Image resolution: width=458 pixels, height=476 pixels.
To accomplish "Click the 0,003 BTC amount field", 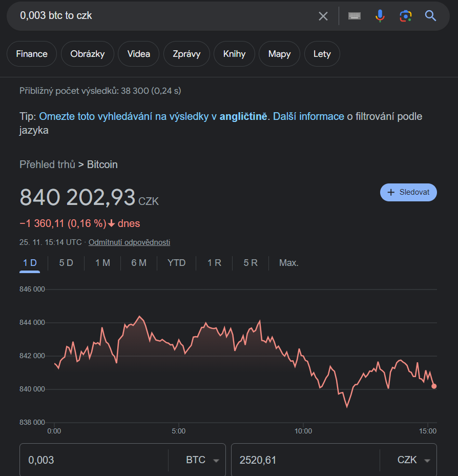I will tap(94, 460).
